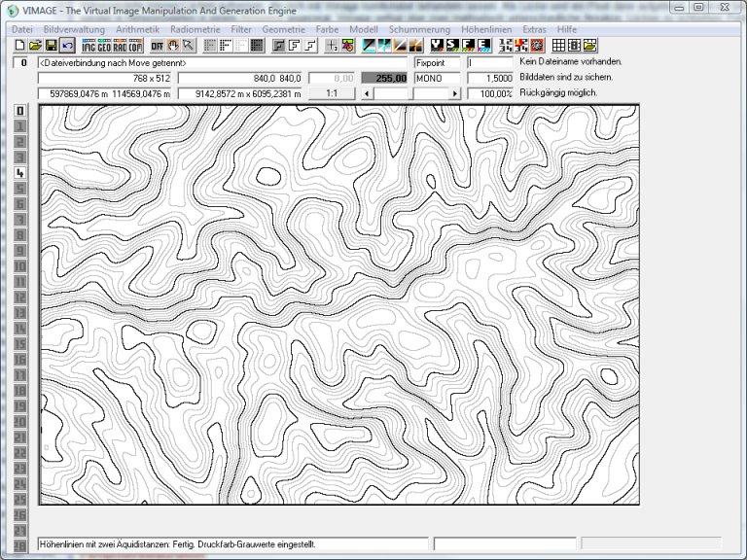Toggle image buffer slot 1
The image size is (747, 560).
(19, 126)
